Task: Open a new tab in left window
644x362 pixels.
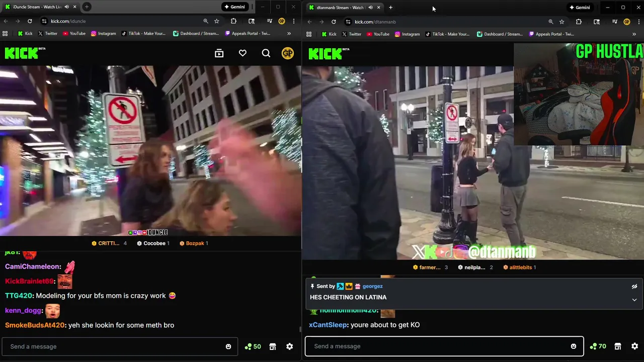Action: [87, 7]
